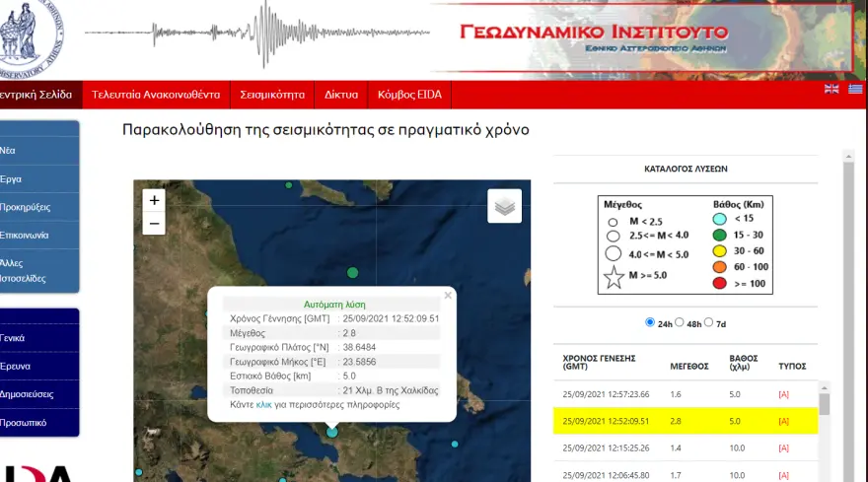Select the 24h time range radio
The width and height of the screenshot is (868, 482).
649,322
